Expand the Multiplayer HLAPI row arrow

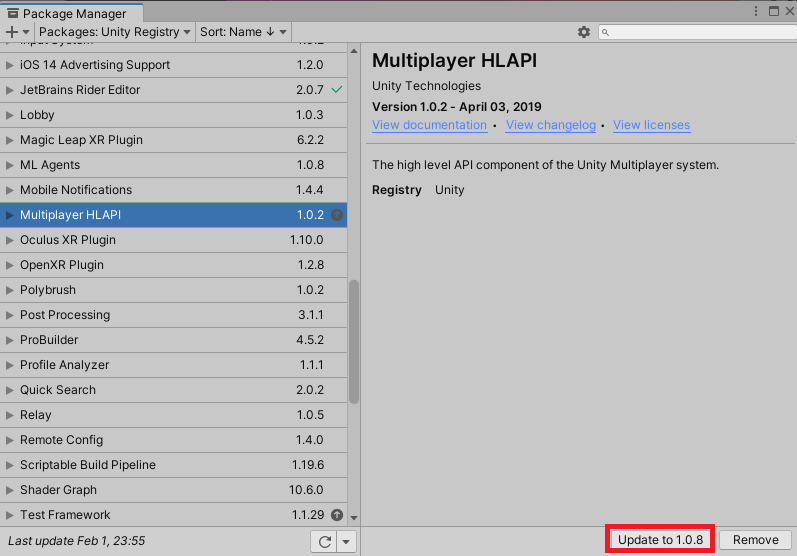[x=9, y=215]
